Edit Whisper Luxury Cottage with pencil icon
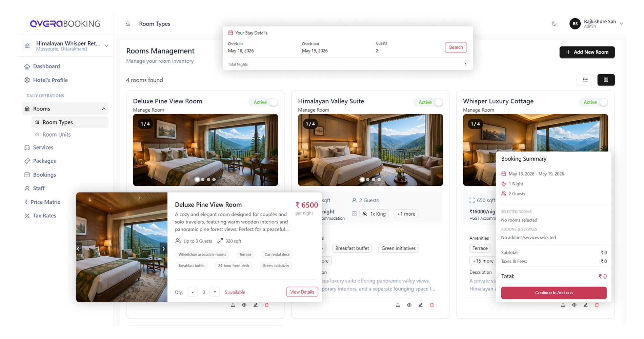Image resolution: width=644 pixels, height=339 pixels. 586,305
